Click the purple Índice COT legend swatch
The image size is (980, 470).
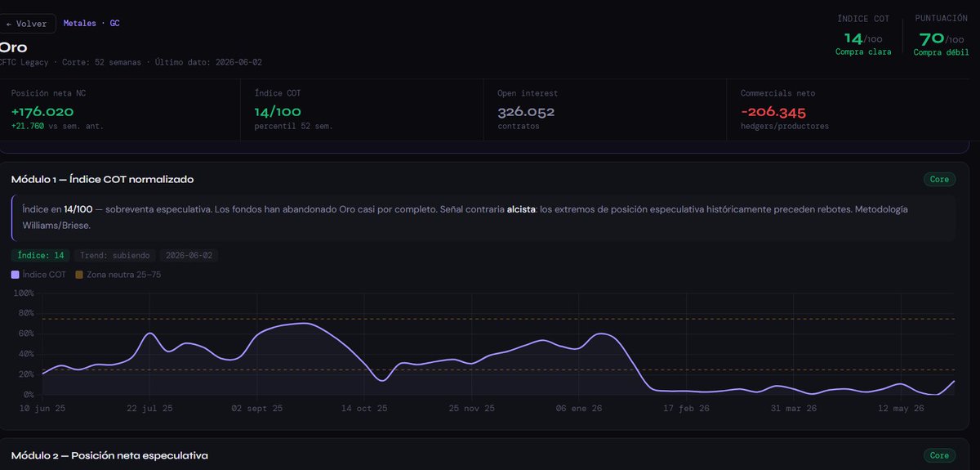pos(15,275)
